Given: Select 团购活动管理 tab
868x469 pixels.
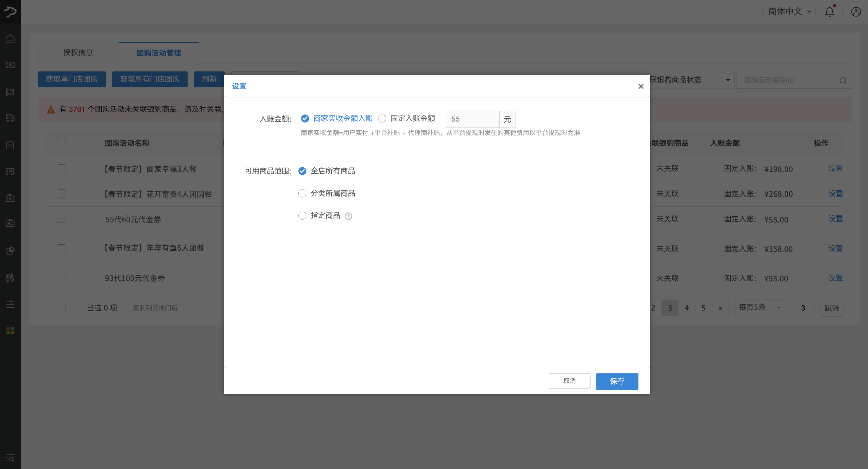Looking at the screenshot, I should point(159,53).
